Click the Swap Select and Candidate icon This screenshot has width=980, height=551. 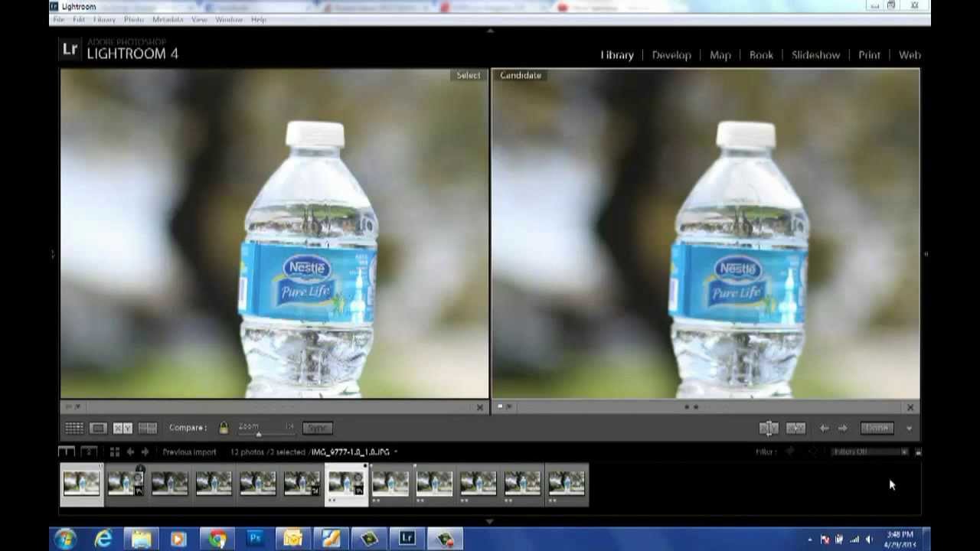[769, 429]
